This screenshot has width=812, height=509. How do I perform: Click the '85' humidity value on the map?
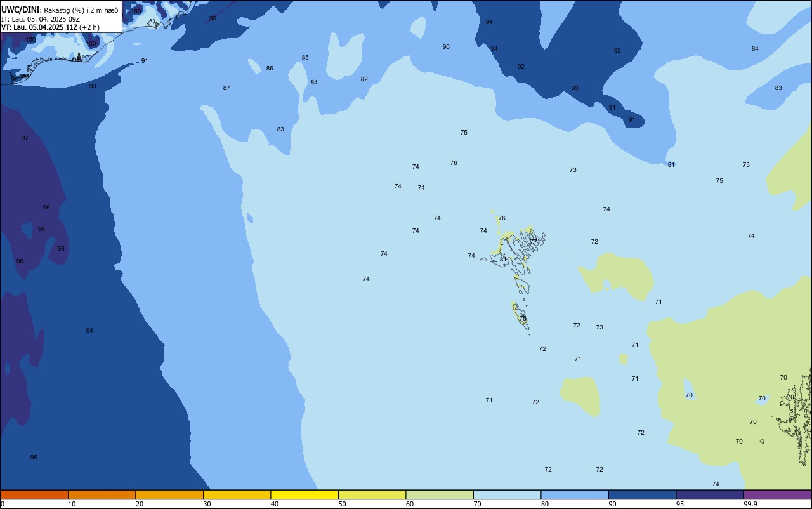tap(305, 57)
